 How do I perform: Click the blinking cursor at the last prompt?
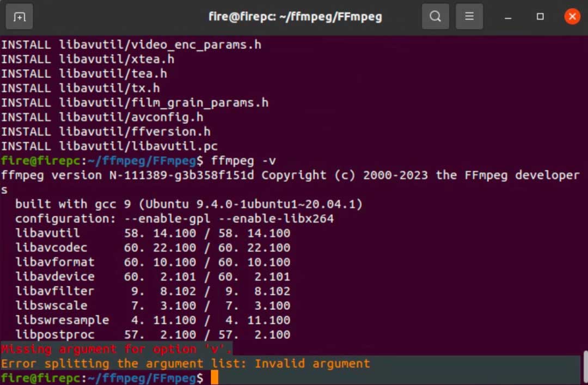(215, 377)
